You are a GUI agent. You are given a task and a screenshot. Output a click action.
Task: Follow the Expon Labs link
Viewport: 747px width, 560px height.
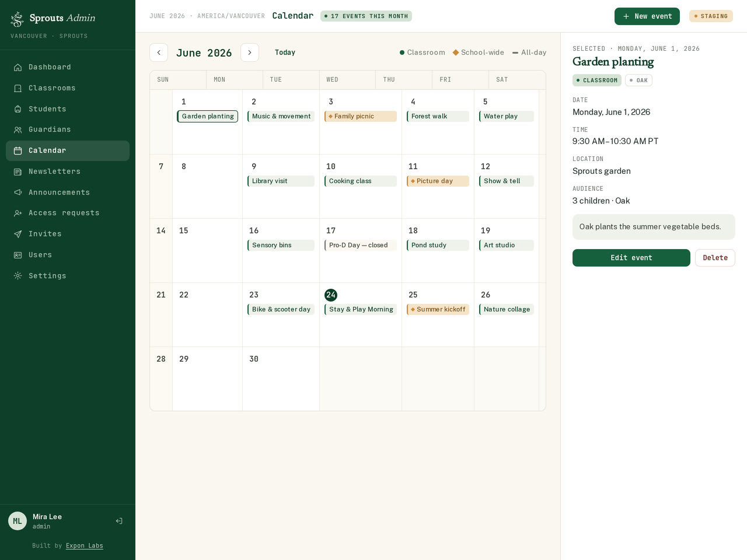85,546
